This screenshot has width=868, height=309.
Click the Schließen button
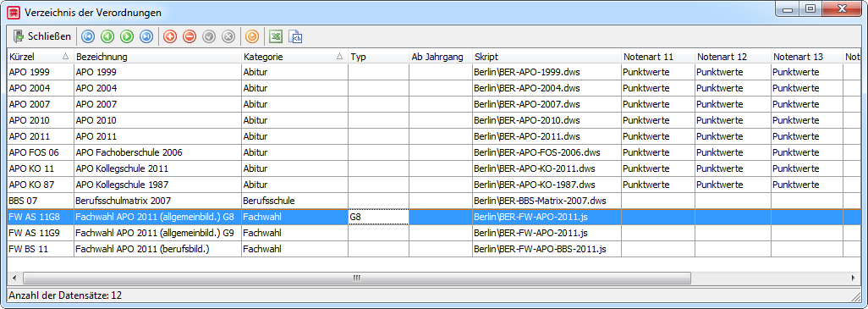[x=42, y=36]
